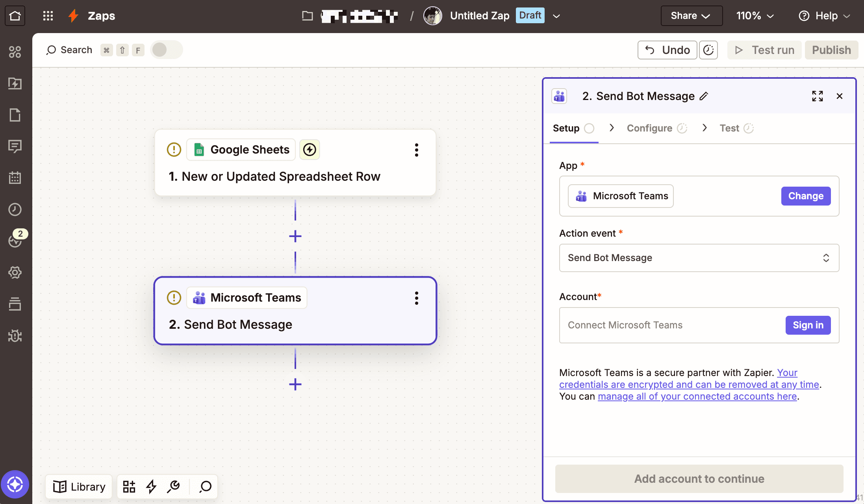Select the Google Sheets trigger step card
Screen dimensions: 864x504
click(x=295, y=163)
